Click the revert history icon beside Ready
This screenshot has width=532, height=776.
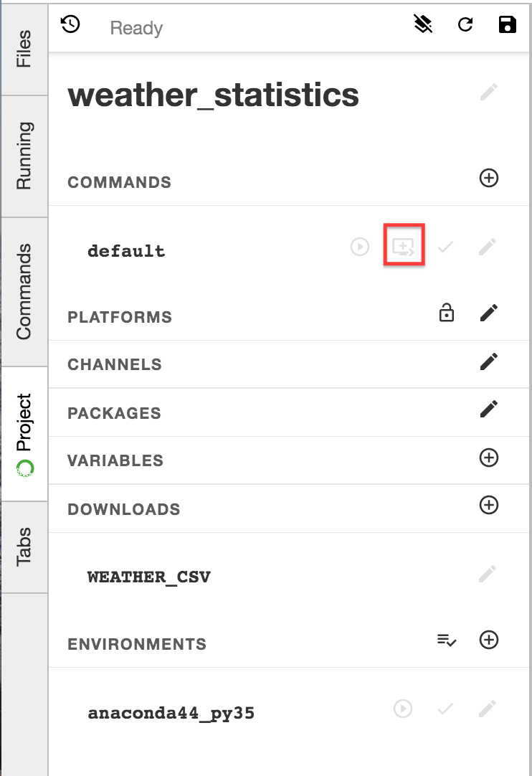pyautogui.click(x=70, y=25)
